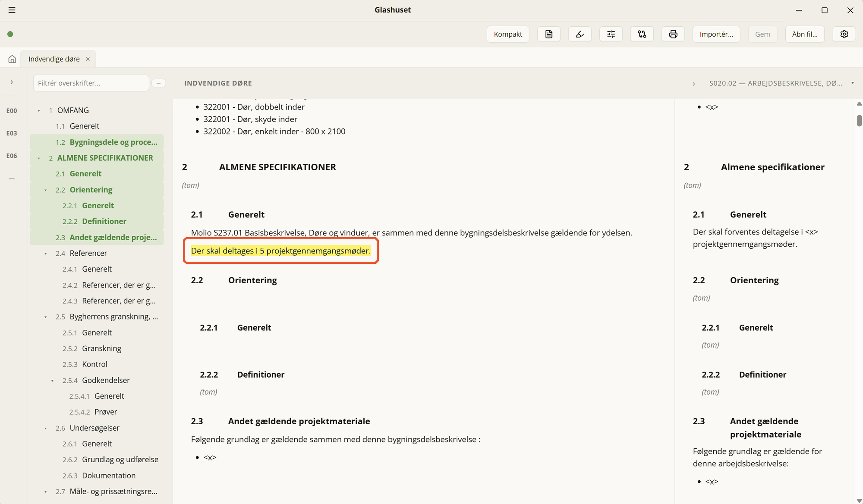Image resolution: width=863 pixels, height=504 pixels.
Task: Print the document with printer icon
Action: (x=673, y=34)
